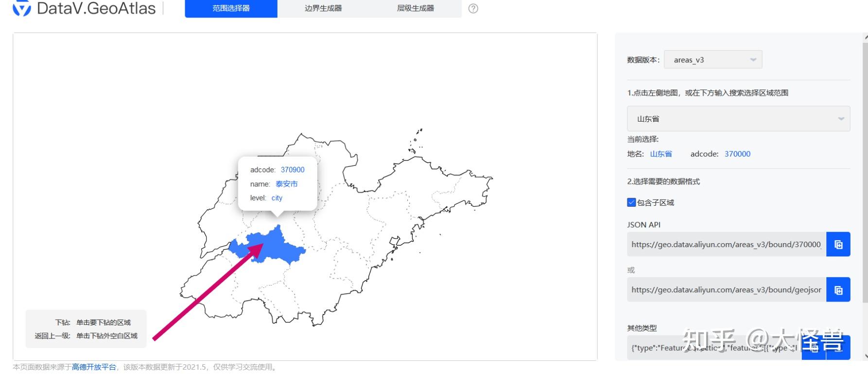Switch to the 层级生成器 tab
Screen dimensions: 868x376
click(416, 8)
